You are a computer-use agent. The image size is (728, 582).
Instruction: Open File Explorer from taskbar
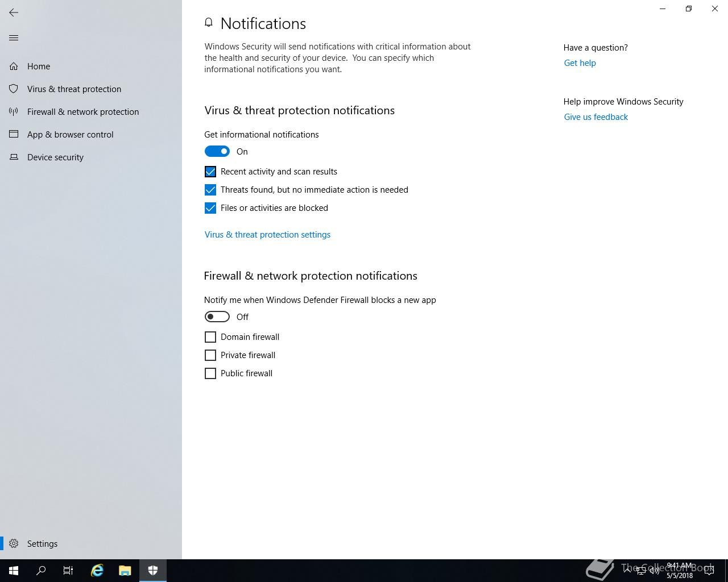[x=125, y=571]
